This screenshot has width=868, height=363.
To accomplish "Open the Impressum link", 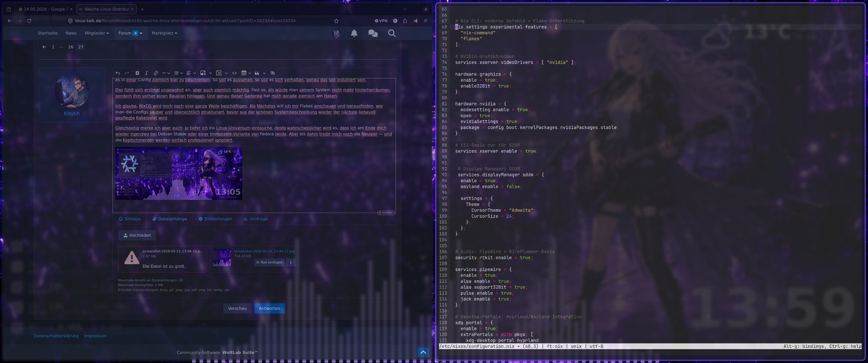I will pyautogui.click(x=95, y=336).
